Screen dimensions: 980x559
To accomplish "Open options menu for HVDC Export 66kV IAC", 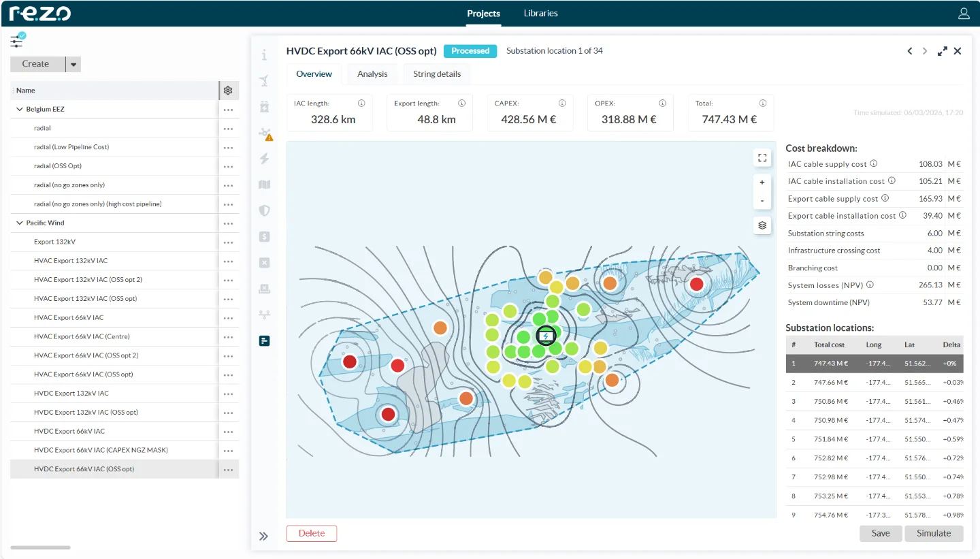I will pos(228,432).
